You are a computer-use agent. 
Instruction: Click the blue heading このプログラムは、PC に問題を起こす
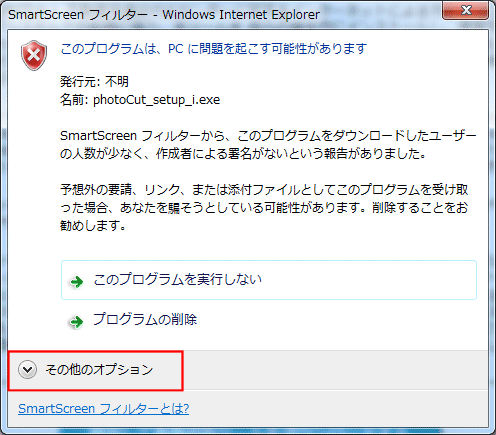click(x=213, y=49)
